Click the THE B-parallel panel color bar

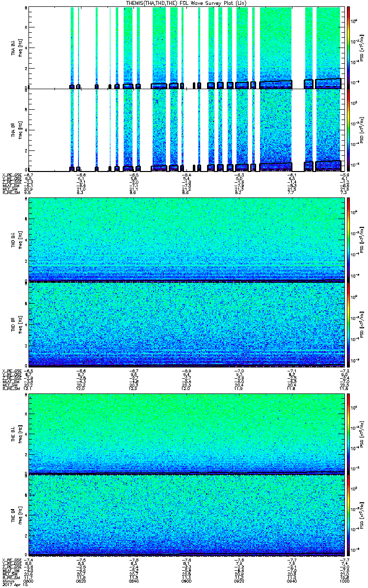(348, 515)
